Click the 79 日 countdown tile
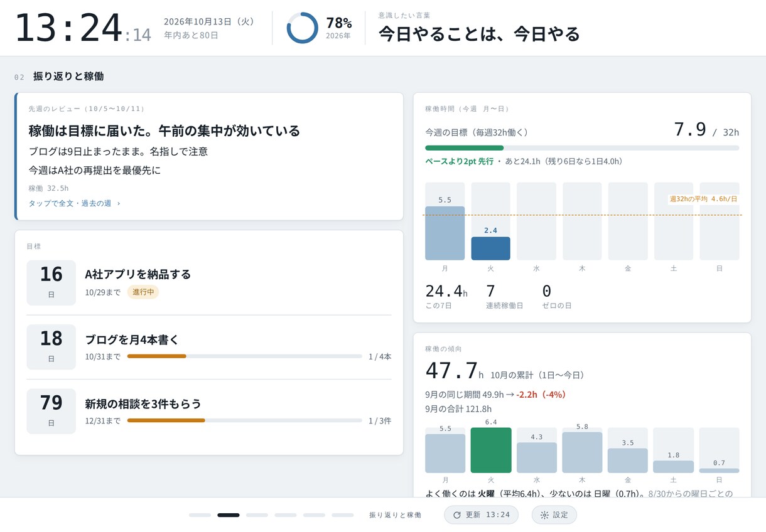This screenshot has height=532, width=766. 51,411
